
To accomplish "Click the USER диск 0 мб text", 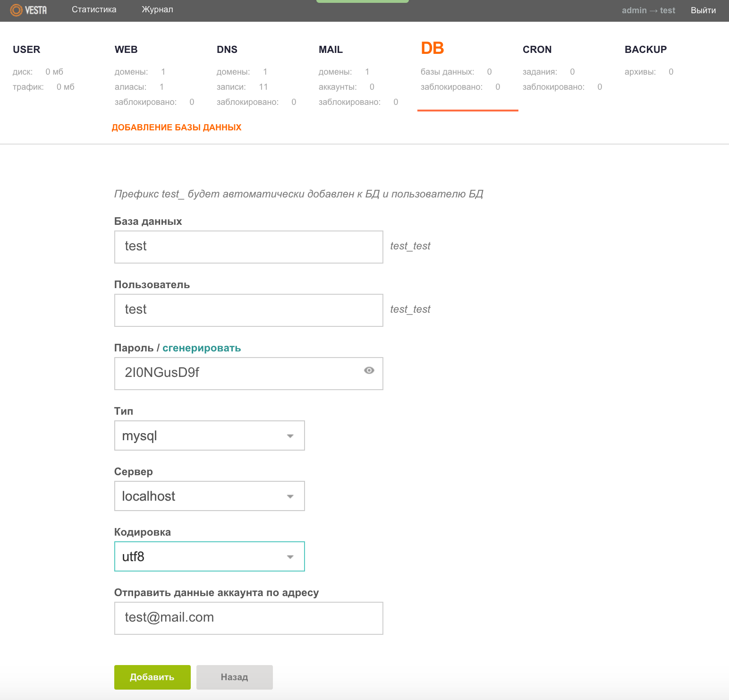I will [38, 72].
